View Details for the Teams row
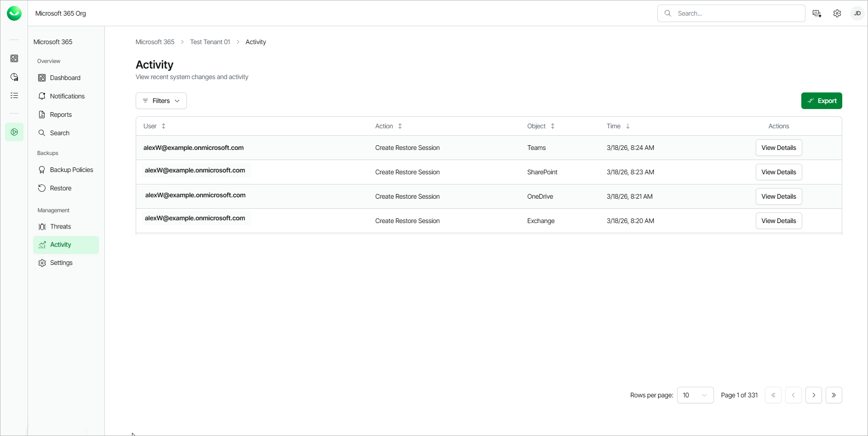This screenshot has height=436, width=868. (x=778, y=148)
